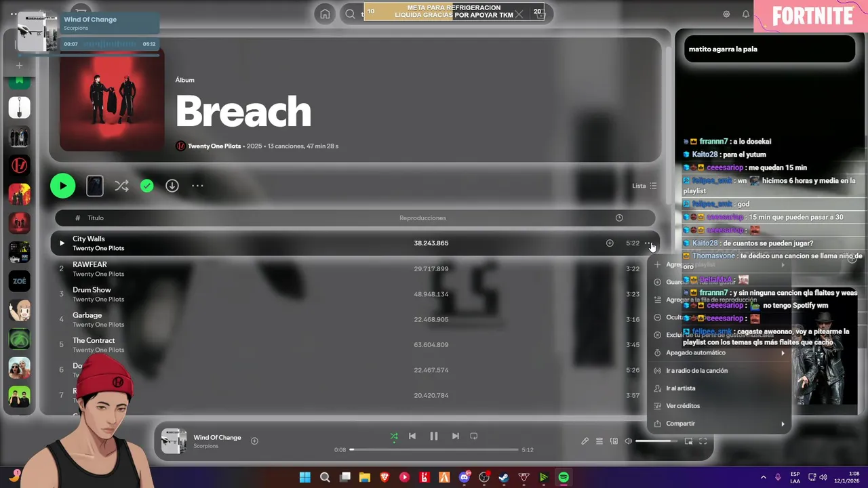
Task: Open the playback queue icon
Action: pos(599,441)
